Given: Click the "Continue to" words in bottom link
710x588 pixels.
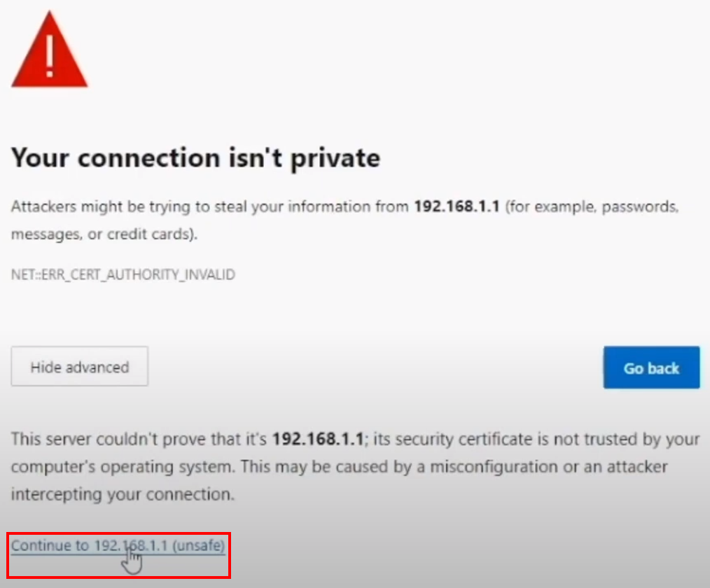Looking at the screenshot, I should [x=50, y=545].
